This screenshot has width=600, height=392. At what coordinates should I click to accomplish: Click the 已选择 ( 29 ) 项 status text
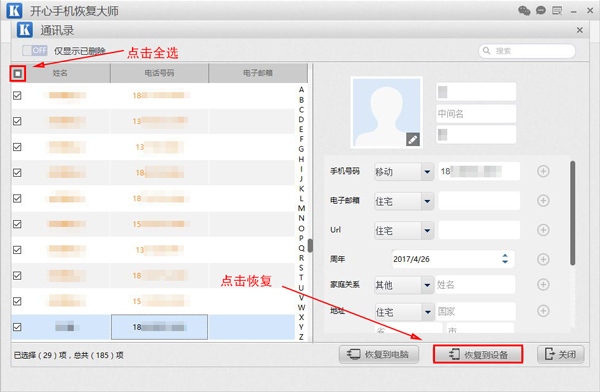(40, 355)
